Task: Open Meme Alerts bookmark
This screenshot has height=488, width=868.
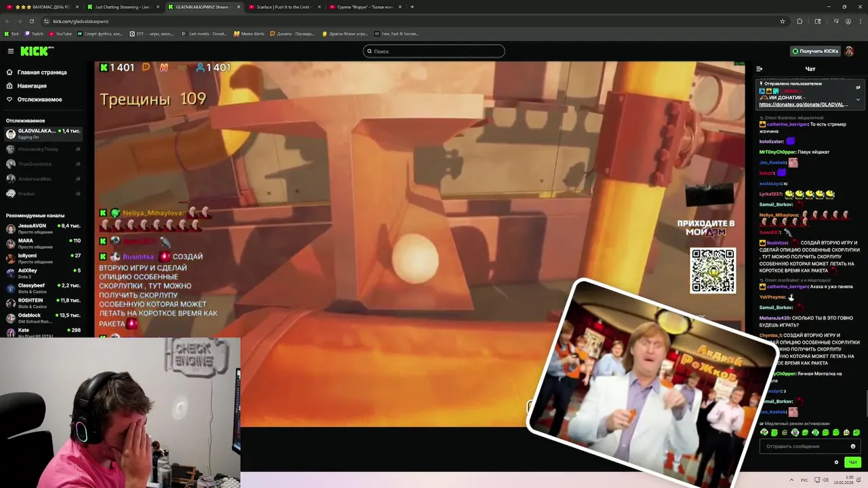Action: point(249,33)
